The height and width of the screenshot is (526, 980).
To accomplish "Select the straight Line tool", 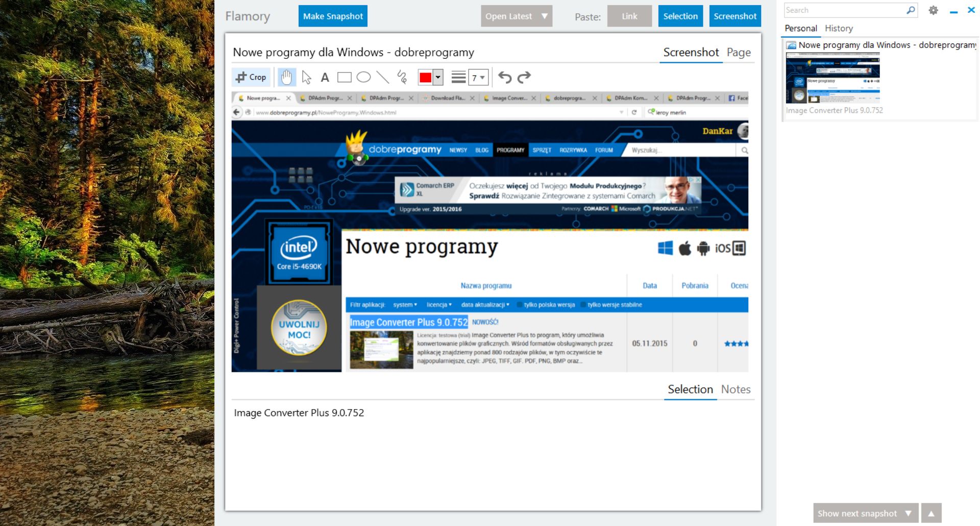I will (382, 77).
